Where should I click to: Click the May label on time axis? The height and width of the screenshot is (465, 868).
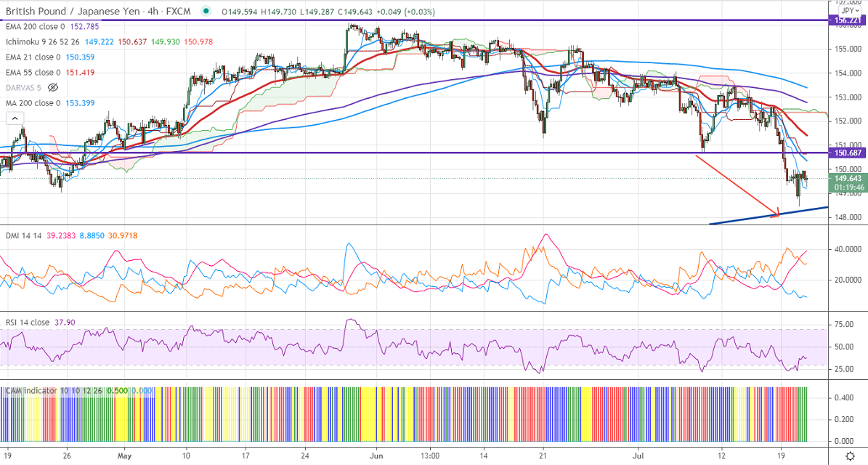[x=124, y=456]
